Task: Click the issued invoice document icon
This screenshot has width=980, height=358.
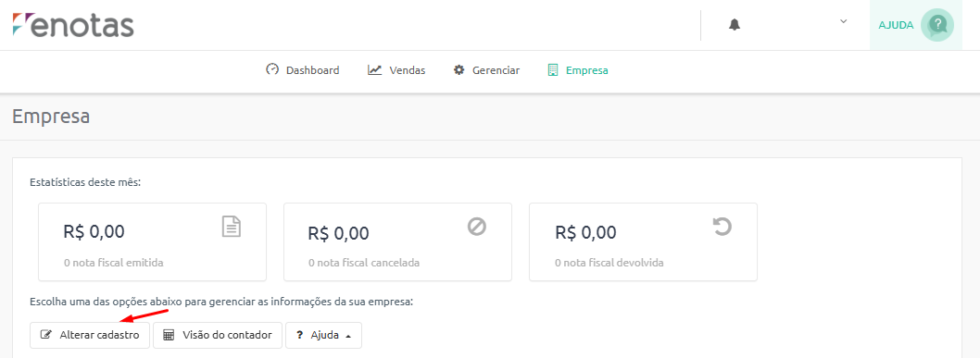Action: coord(232,226)
